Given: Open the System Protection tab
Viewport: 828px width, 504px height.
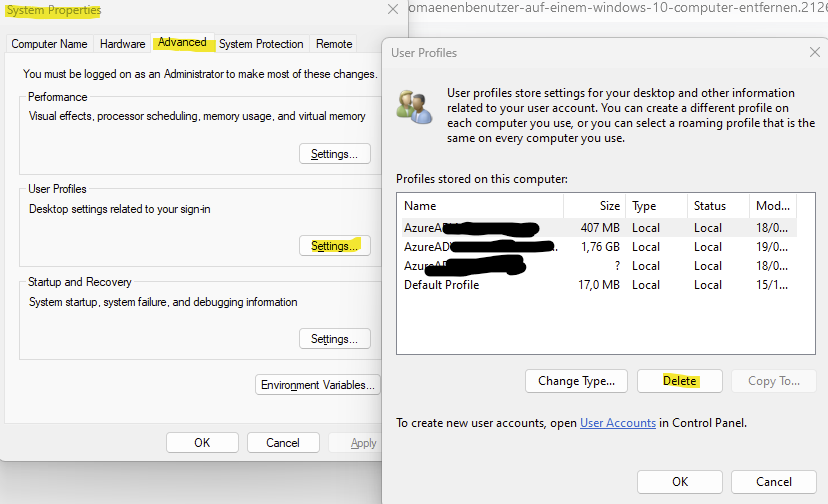Looking at the screenshot, I should 261,44.
